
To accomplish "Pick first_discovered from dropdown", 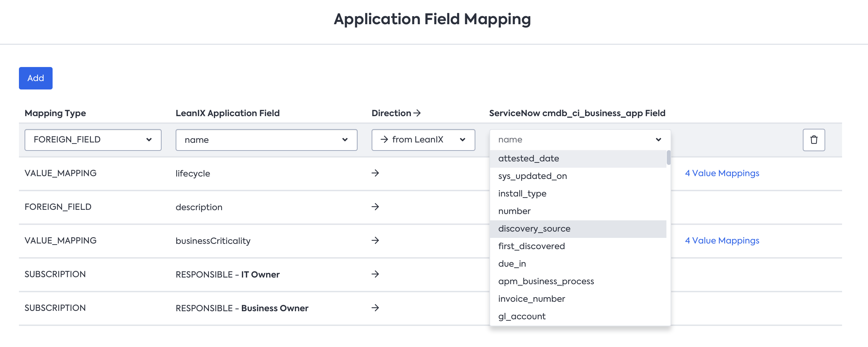I will pyautogui.click(x=578, y=246).
